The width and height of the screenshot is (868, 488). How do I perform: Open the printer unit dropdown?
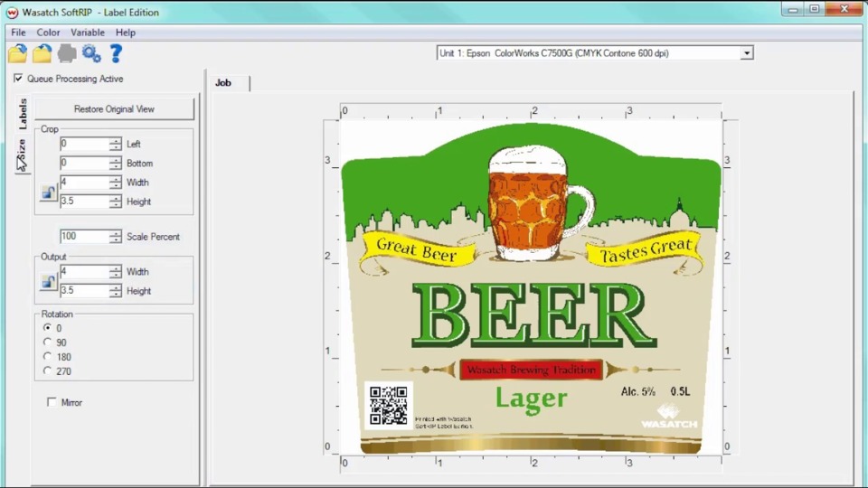point(747,53)
